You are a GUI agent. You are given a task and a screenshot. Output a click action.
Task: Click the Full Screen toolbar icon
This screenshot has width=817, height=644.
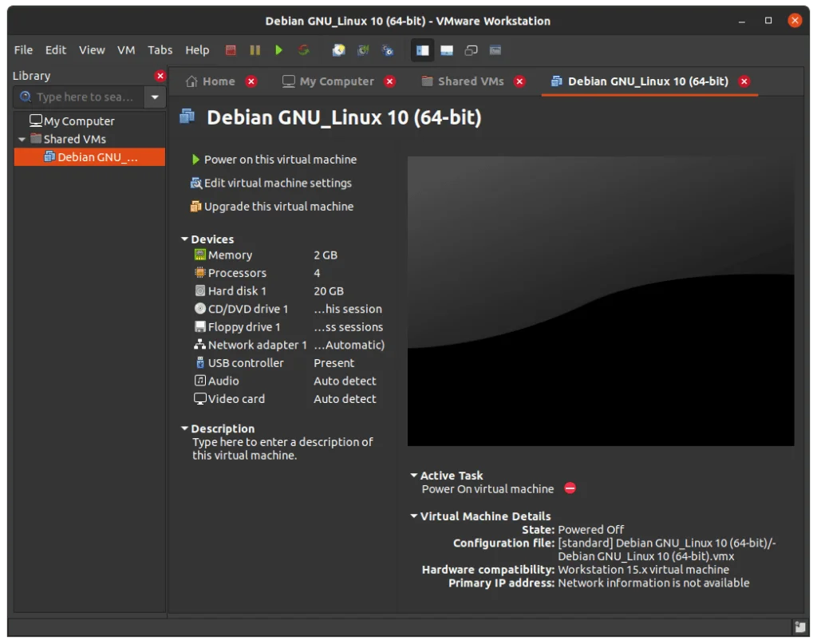click(x=471, y=50)
